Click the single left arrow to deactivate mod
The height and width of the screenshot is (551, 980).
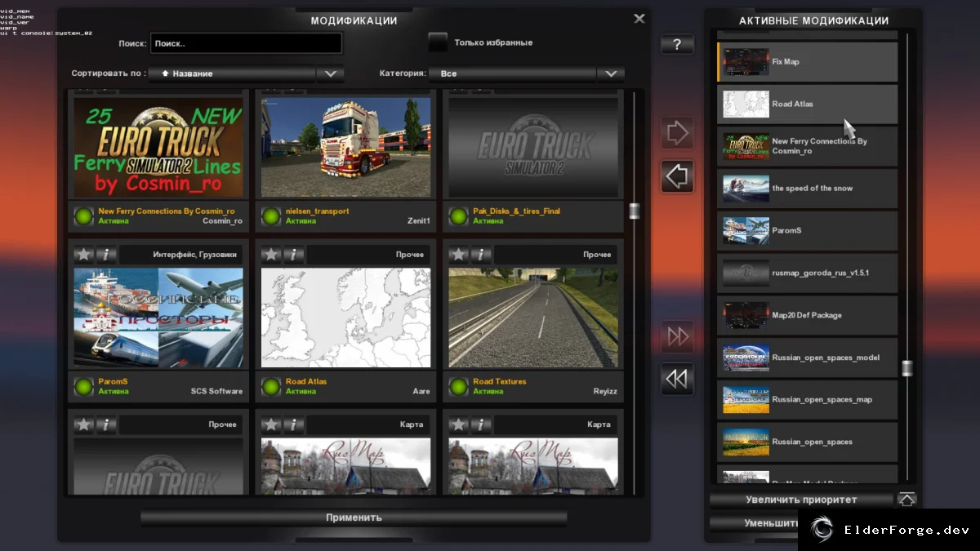(x=677, y=176)
